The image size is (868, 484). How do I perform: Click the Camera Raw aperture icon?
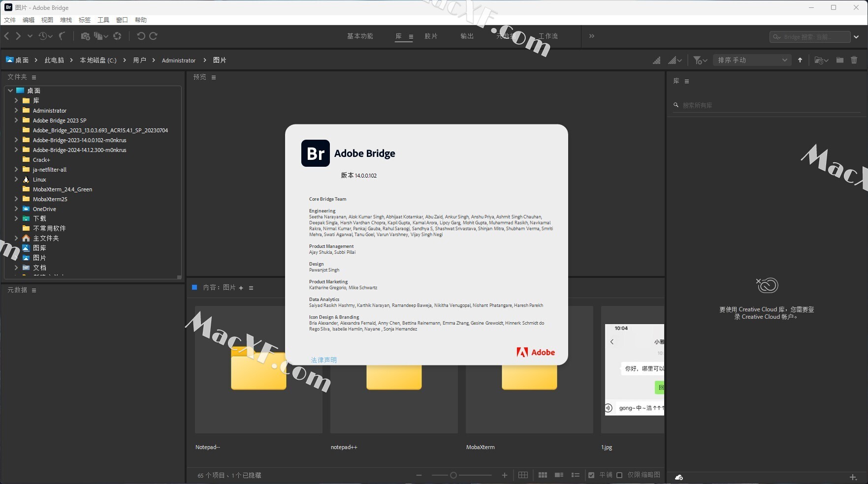click(x=117, y=36)
